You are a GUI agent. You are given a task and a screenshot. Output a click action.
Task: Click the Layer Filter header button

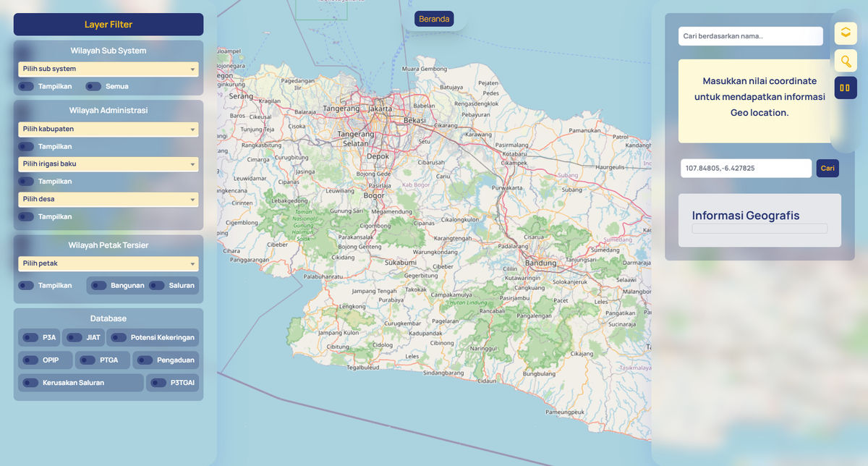coord(109,25)
